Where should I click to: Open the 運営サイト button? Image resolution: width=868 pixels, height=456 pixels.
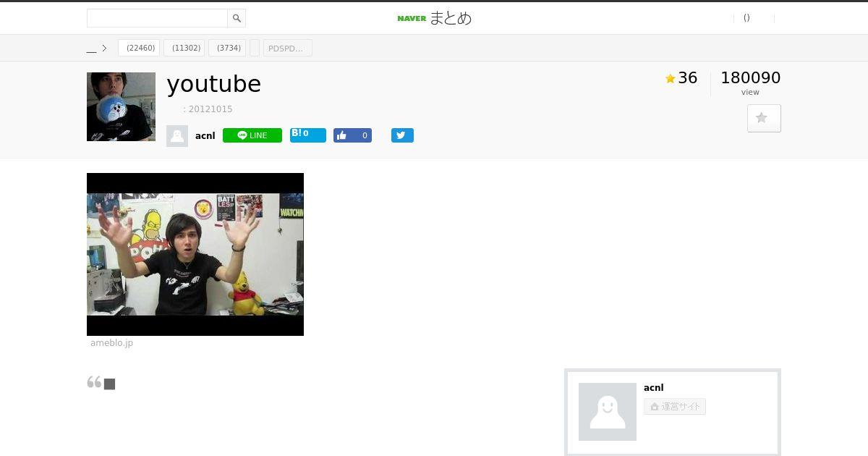click(675, 407)
